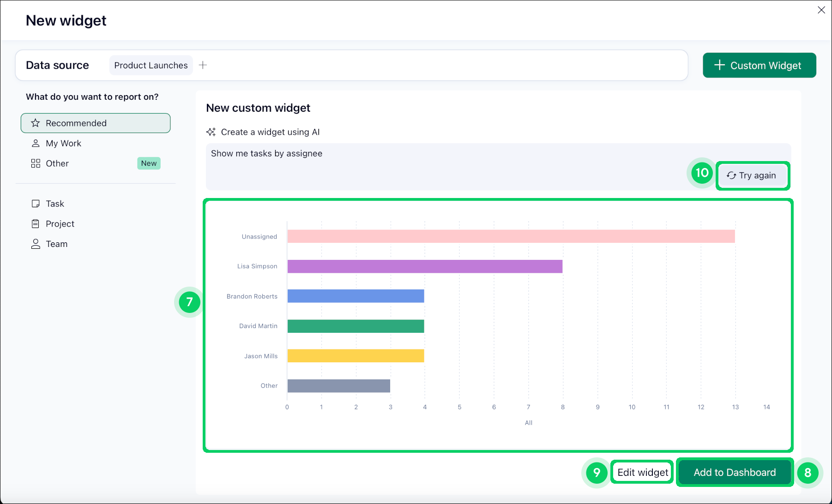Viewport: 832px width, 504px height.
Task: Click the Team person icon
Action: pos(36,244)
